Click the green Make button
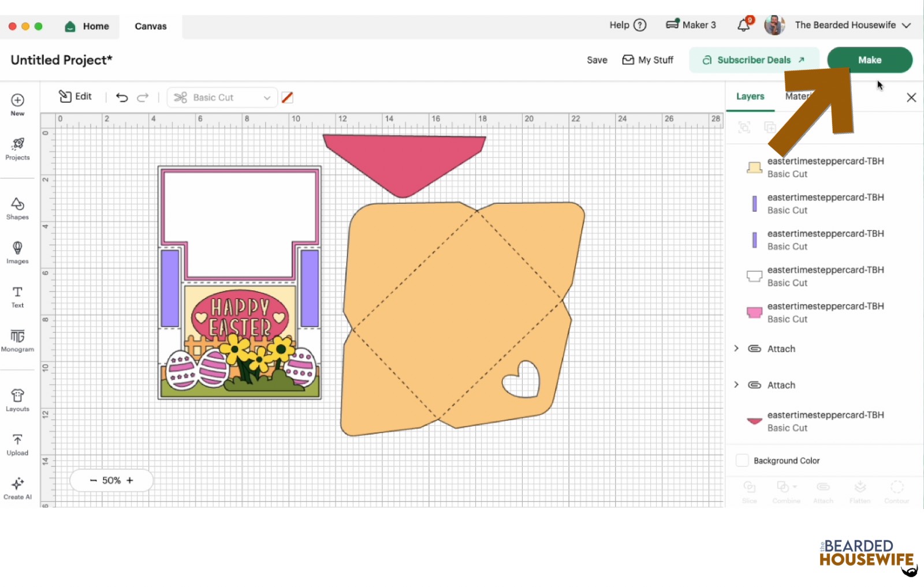924x587 pixels. [870, 60]
